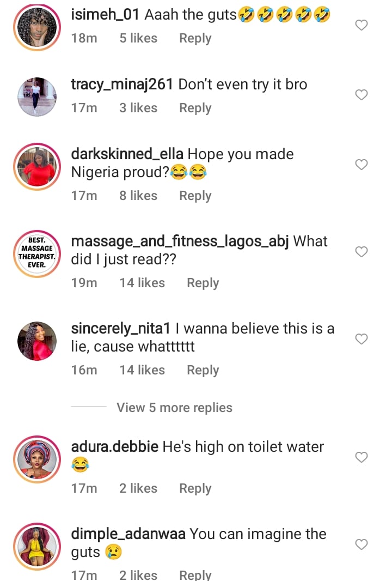Reply to tracy_minaj261's comment
The width and height of the screenshot is (392, 581).
(195, 108)
